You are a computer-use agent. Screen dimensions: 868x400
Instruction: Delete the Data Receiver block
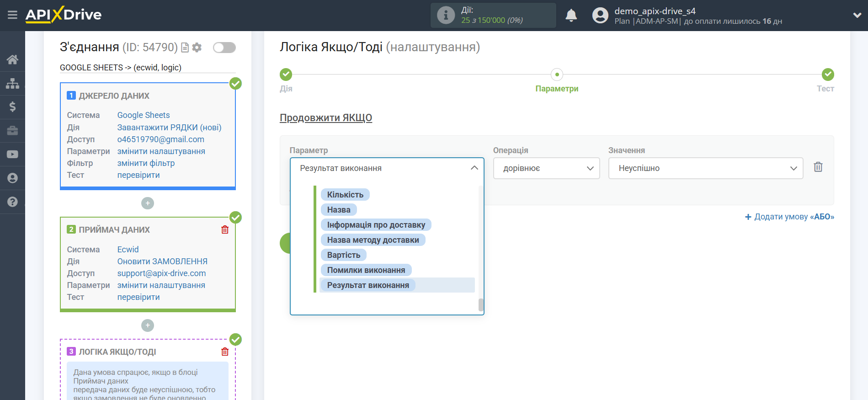click(x=225, y=229)
